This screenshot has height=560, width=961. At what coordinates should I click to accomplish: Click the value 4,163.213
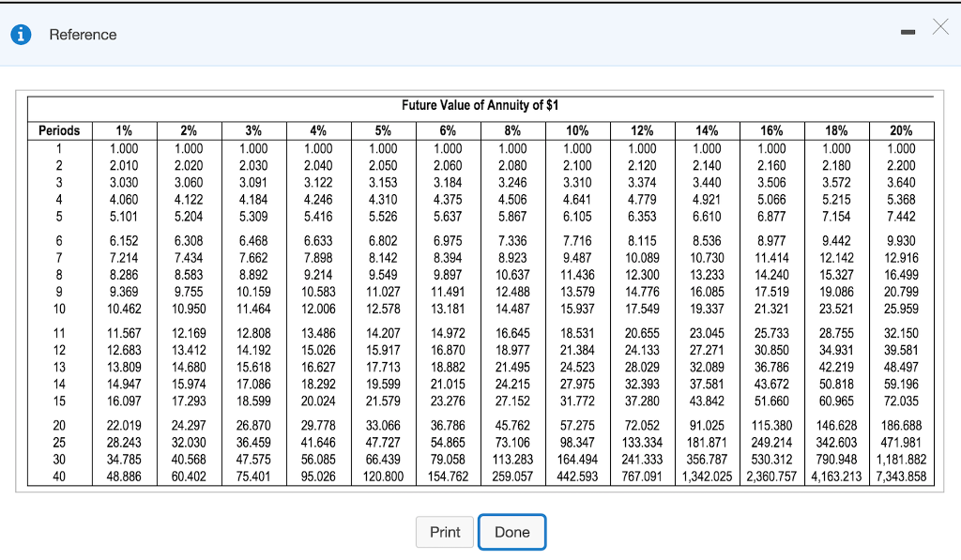(836, 477)
